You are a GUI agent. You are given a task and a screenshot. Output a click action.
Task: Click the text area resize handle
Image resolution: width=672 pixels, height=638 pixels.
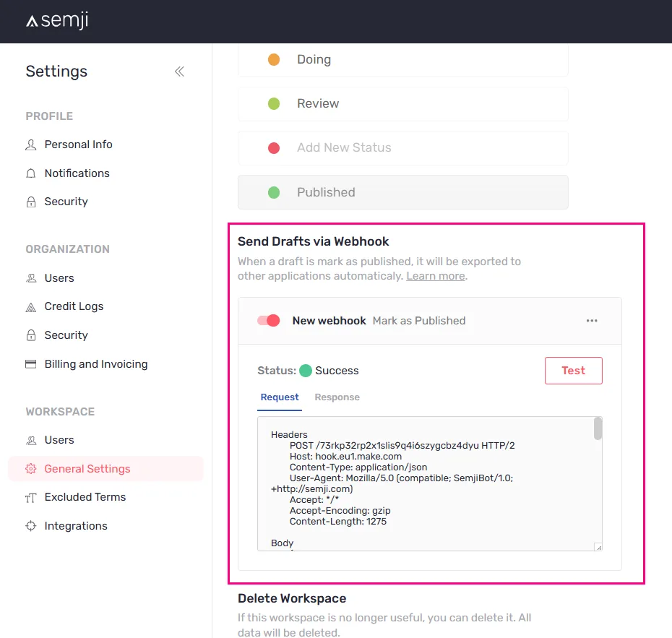tap(599, 547)
